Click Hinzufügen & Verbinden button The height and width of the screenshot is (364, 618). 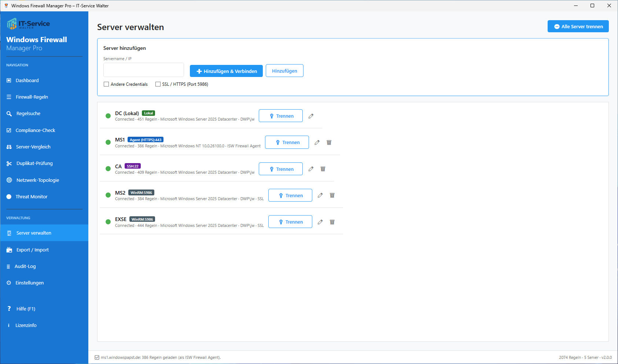(226, 71)
